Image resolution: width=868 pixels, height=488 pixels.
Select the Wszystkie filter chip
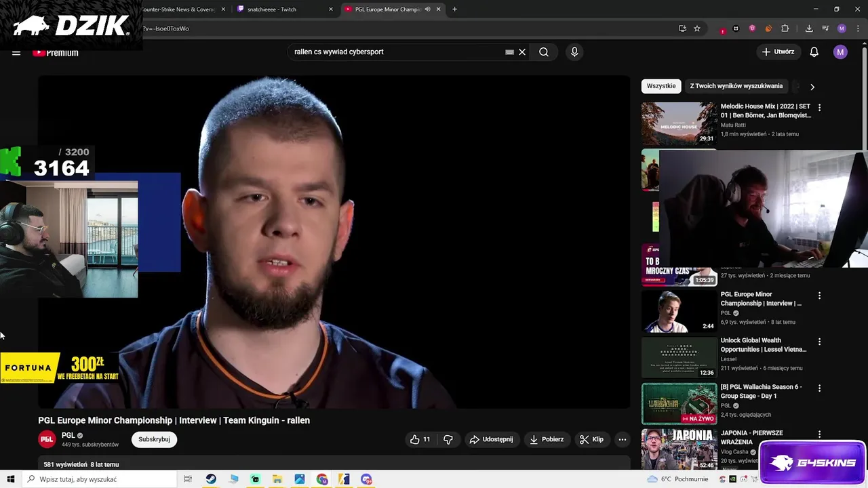click(x=661, y=86)
